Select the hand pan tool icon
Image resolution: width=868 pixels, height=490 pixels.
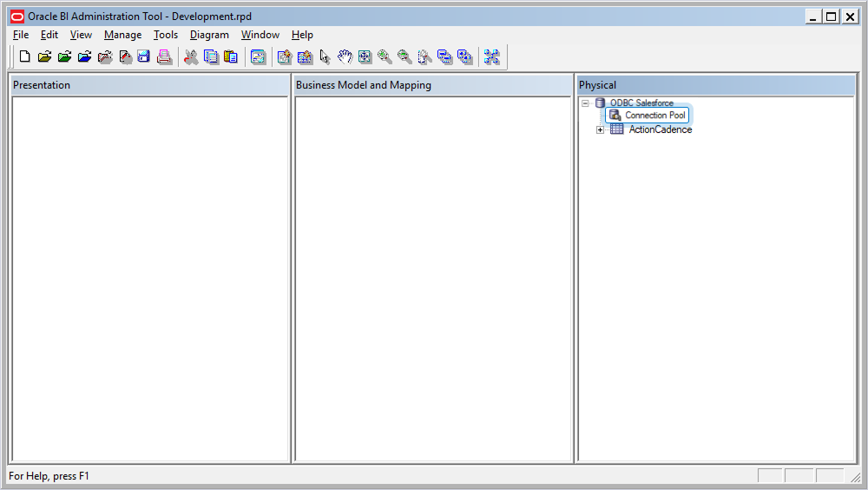pyautogui.click(x=345, y=57)
